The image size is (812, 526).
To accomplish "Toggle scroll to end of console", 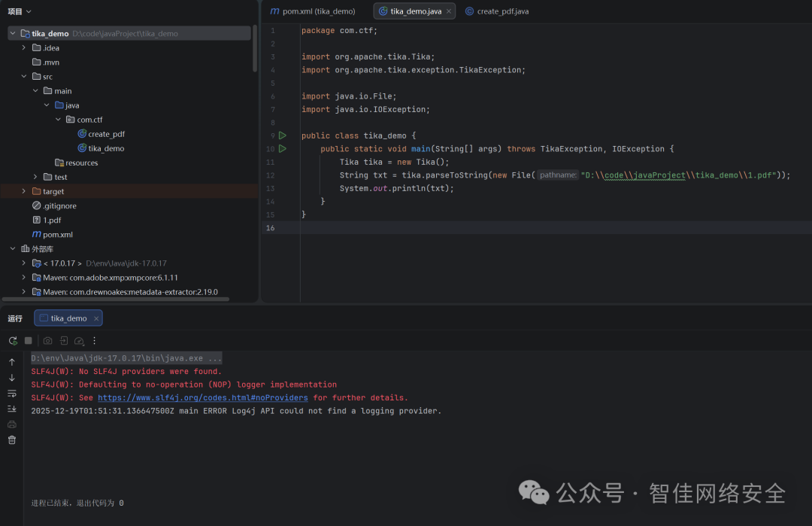I will 12,409.
